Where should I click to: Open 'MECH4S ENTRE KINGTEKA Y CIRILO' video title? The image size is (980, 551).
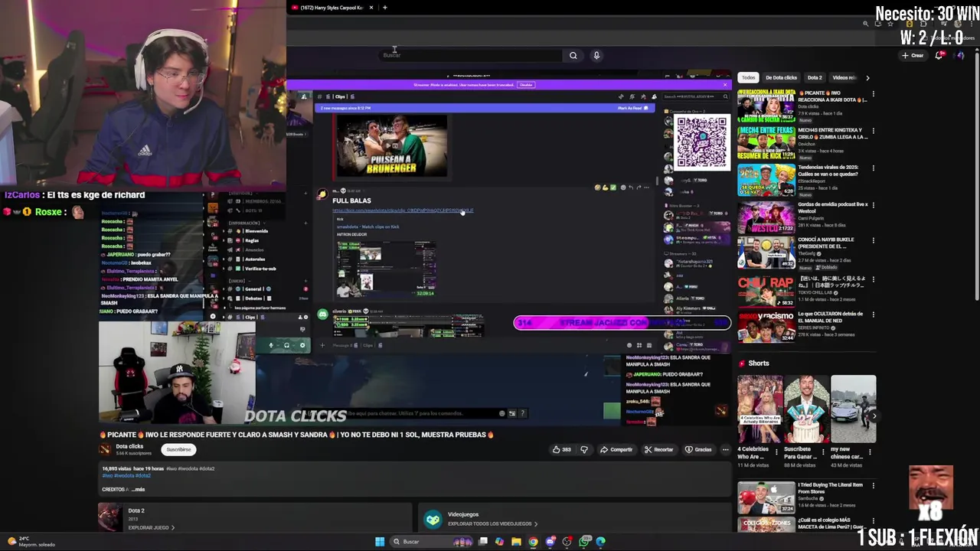click(833, 133)
